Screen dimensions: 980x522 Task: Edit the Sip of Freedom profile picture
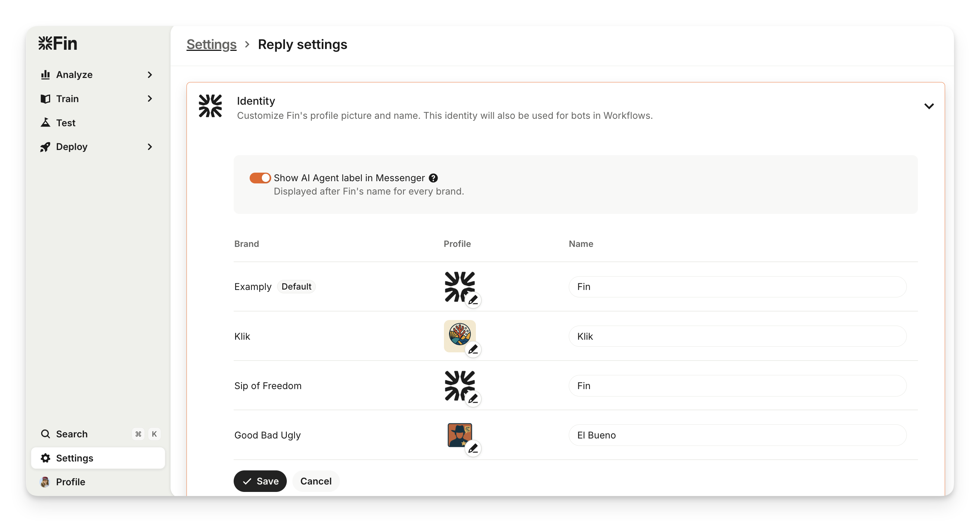tap(473, 399)
